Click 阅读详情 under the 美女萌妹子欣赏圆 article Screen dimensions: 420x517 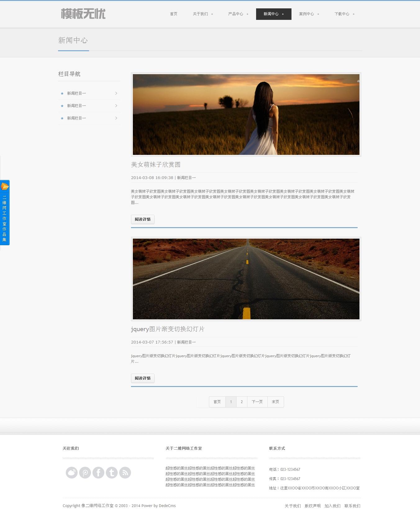(x=143, y=219)
